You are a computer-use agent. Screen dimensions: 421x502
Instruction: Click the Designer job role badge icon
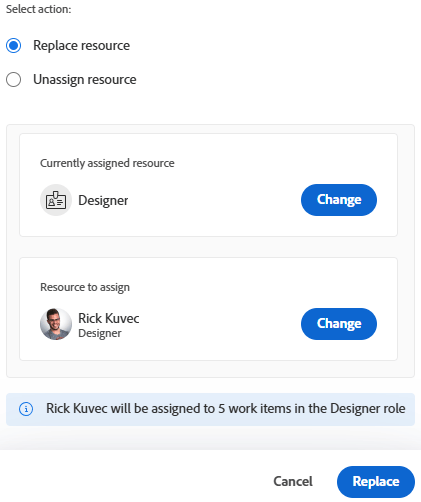coord(56,200)
